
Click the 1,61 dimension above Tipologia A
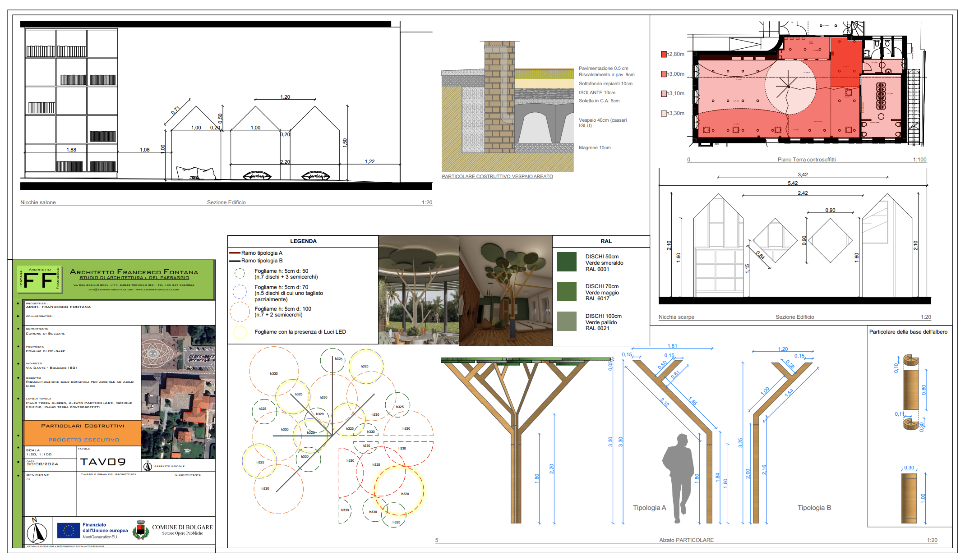click(x=672, y=346)
